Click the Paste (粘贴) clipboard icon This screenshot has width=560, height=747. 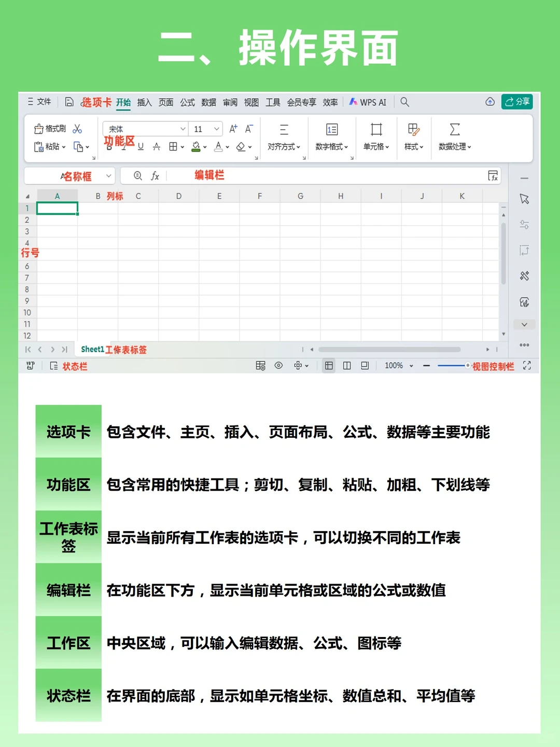click(x=38, y=147)
